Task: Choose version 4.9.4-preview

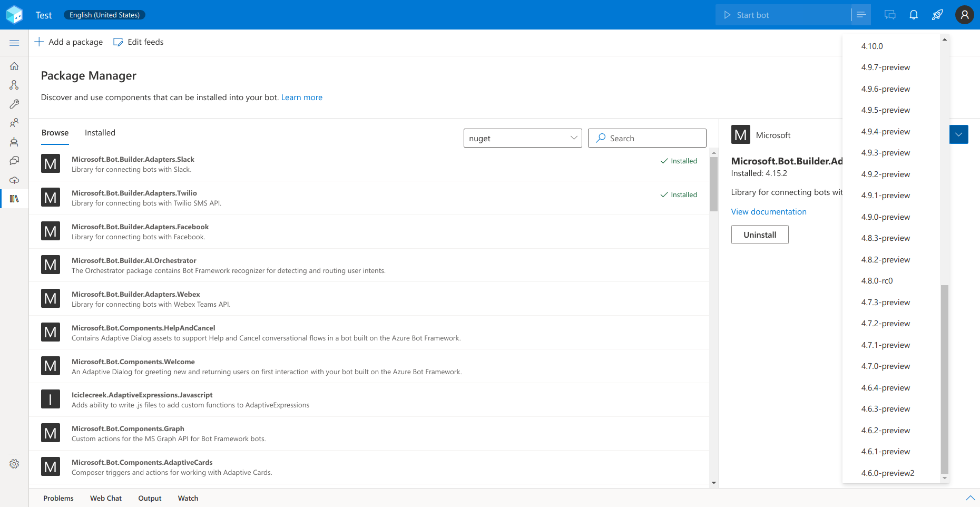Action: click(x=891, y=132)
